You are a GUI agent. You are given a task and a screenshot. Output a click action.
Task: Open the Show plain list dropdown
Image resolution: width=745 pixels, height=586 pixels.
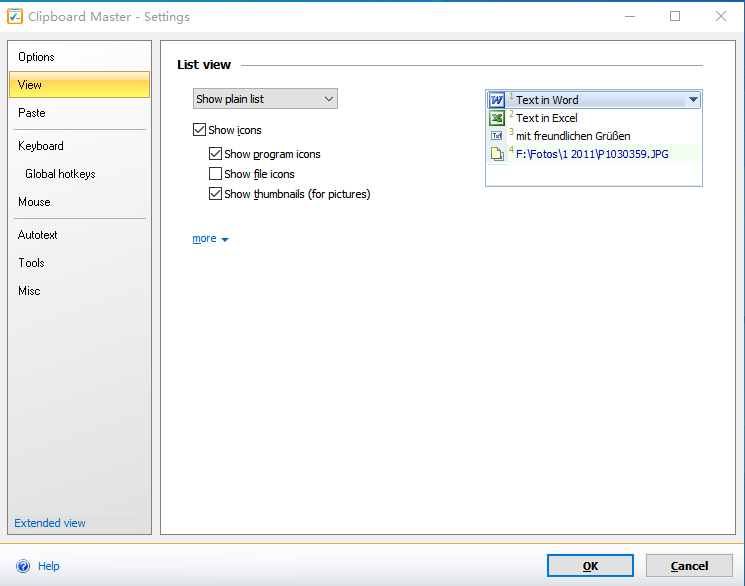coord(265,99)
